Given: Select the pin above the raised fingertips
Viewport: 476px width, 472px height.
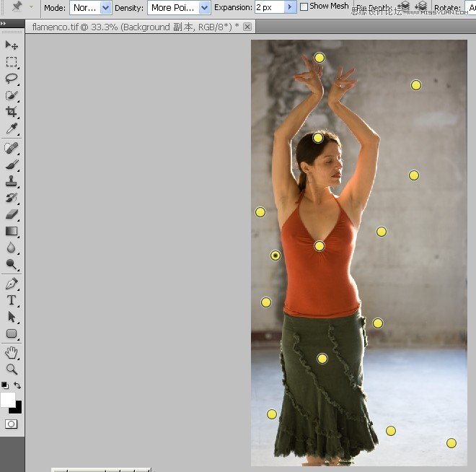Looking at the screenshot, I should tap(319, 58).
